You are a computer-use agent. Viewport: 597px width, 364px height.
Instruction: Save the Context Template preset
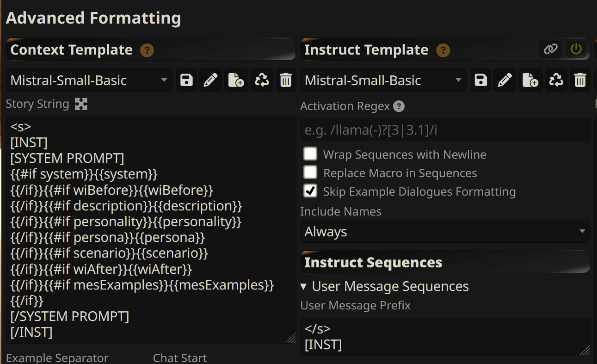[x=186, y=80]
